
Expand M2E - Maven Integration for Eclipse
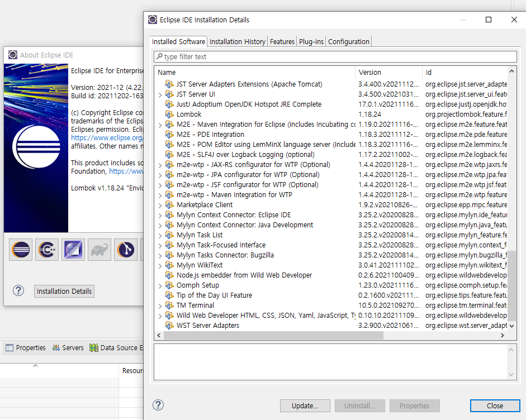(x=160, y=125)
